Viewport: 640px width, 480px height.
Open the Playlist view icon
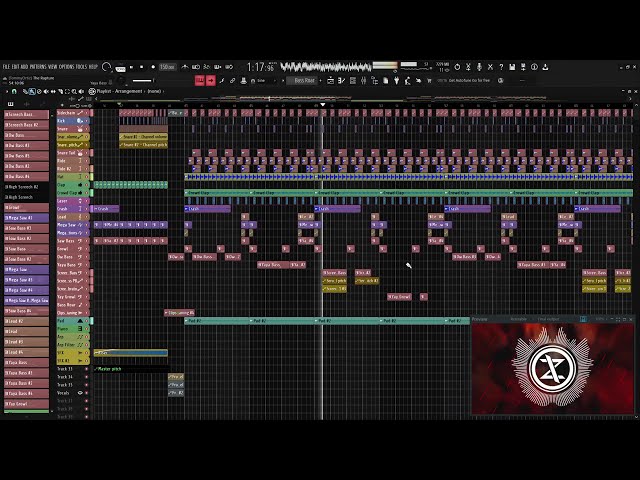[x=330, y=81]
